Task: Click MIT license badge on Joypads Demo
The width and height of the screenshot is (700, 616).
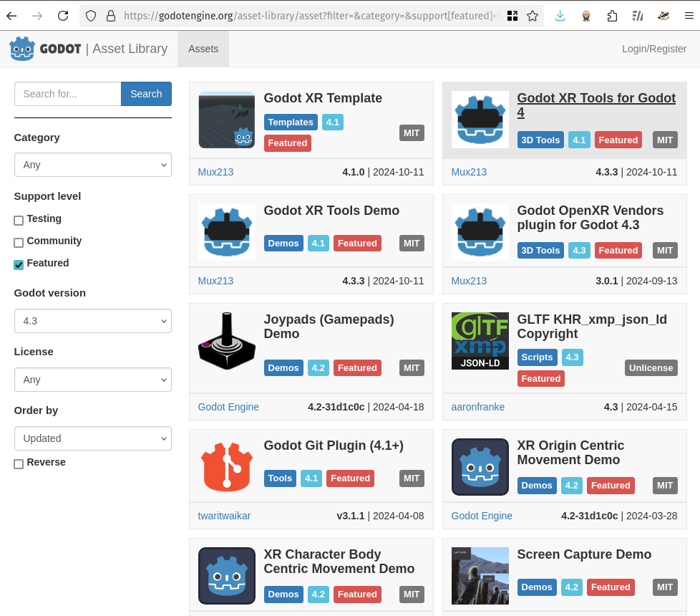Action: tap(412, 367)
